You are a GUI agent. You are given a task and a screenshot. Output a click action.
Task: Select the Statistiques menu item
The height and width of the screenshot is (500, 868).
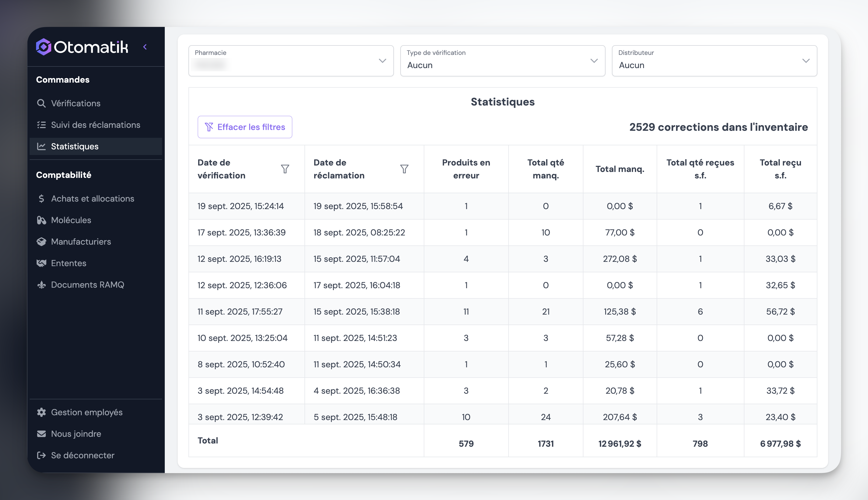(75, 146)
